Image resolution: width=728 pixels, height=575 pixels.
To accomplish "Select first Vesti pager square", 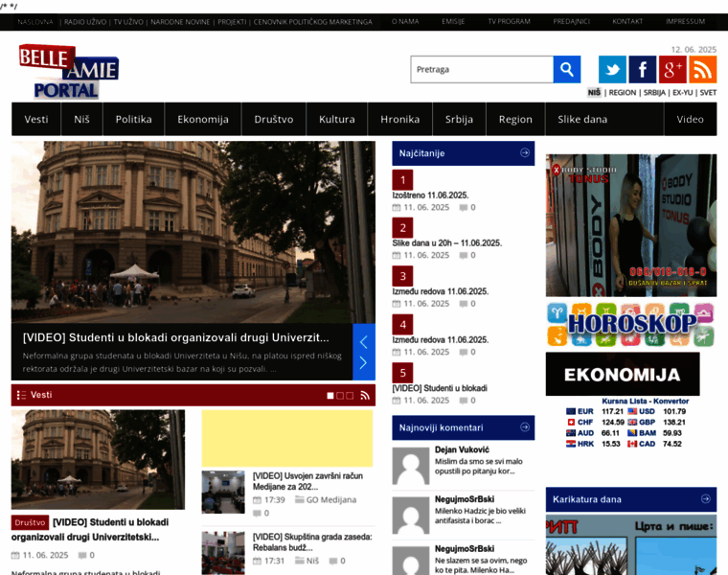I will (330, 395).
